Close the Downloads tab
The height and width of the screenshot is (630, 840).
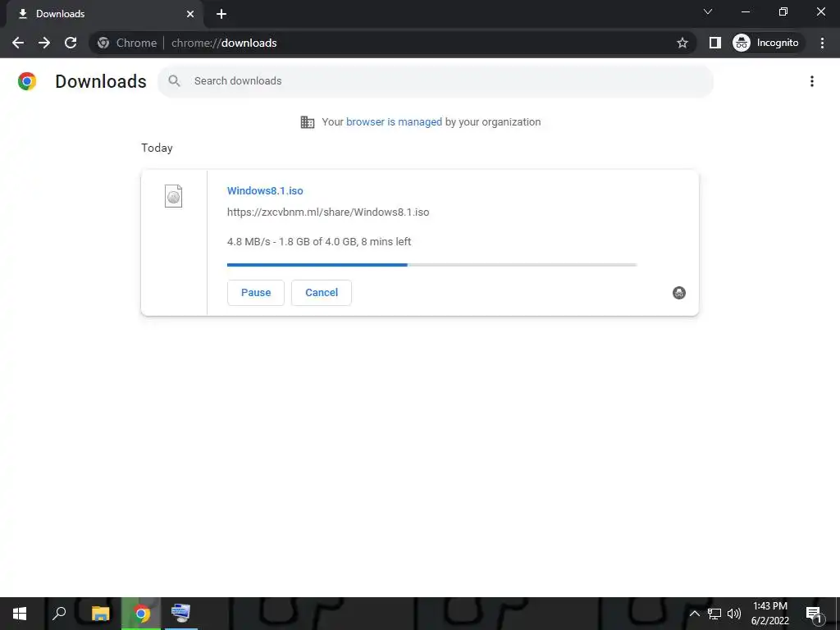(190, 14)
